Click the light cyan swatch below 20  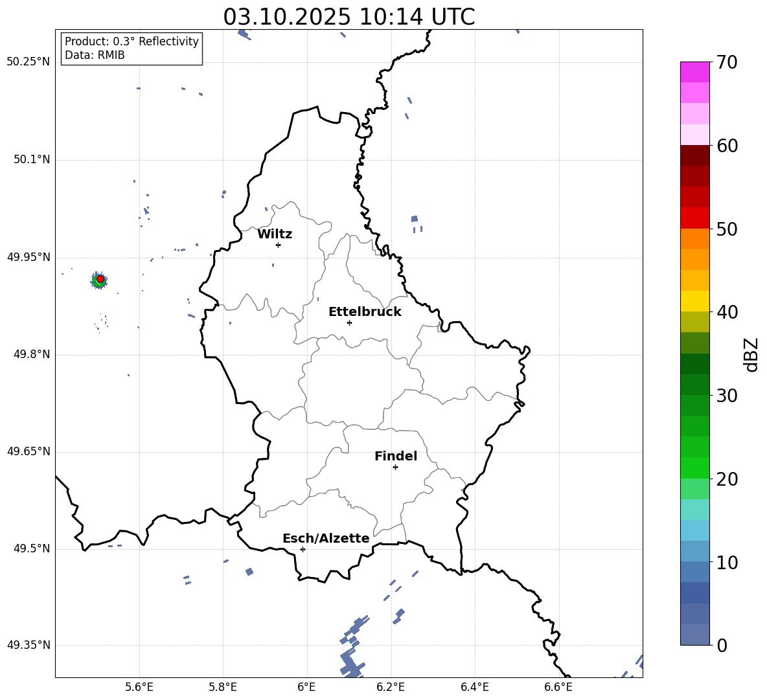click(x=695, y=510)
